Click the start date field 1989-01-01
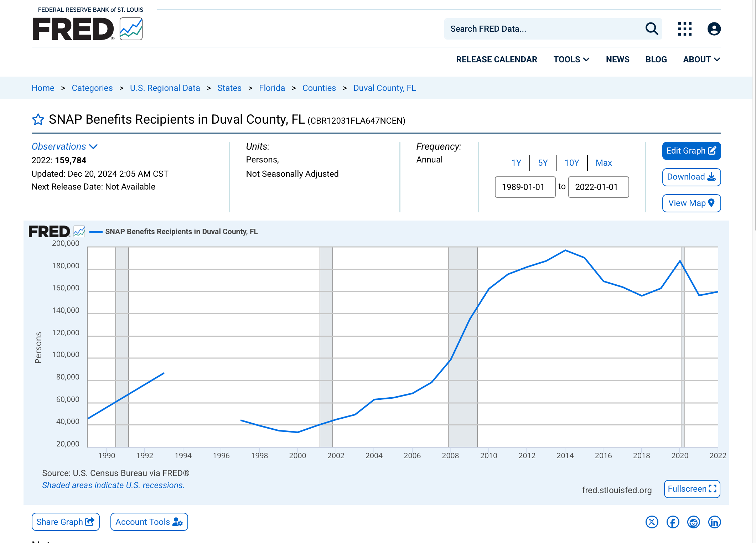The height and width of the screenshot is (543, 756). pos(525,187)
